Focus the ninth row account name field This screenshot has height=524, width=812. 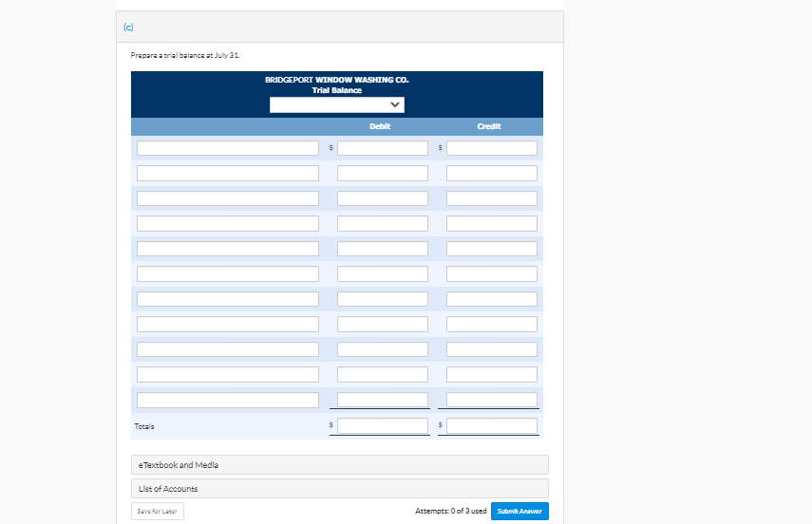pyautogui.click(x=228, y=349)
